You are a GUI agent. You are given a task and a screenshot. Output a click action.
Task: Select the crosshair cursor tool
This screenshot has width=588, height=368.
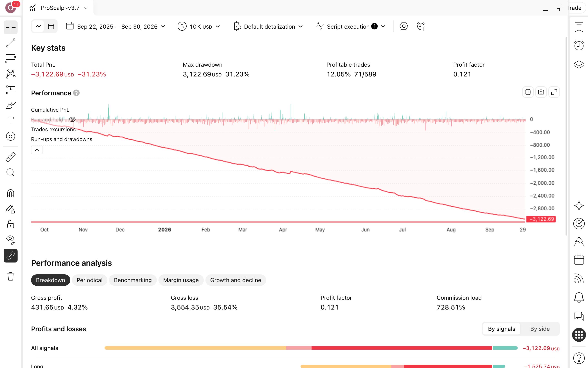pyautogui.click(x=11, y=27)
